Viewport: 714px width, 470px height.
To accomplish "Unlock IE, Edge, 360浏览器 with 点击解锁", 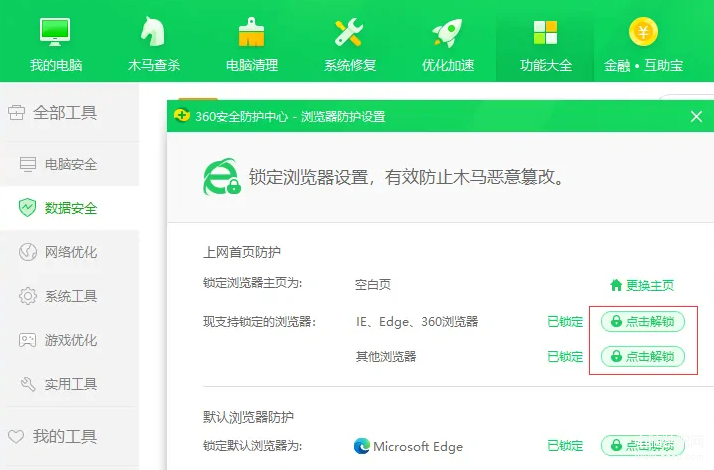I will (643, 322).
